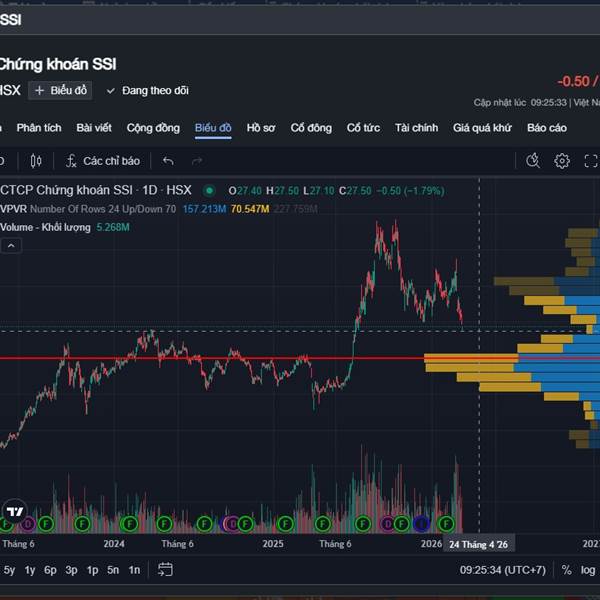The image size is (600, 600).
Task: Toggle the log scale button
Action: (588, 570)
